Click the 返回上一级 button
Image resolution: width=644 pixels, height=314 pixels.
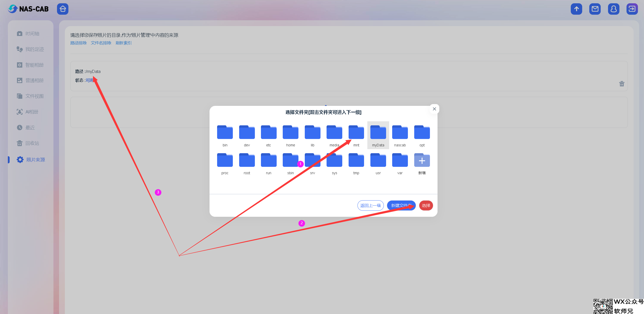370,205
